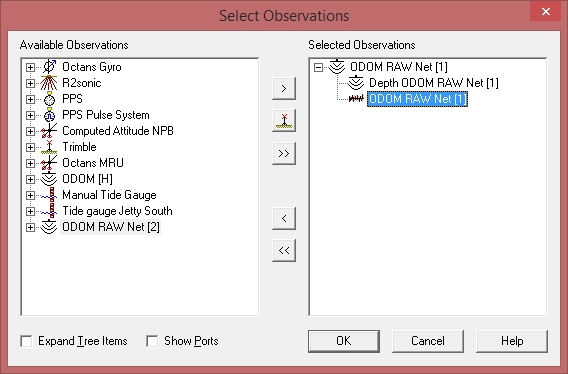Toggle the Show Ports checkbox
The image size is (568, 374).
[152, 341]
